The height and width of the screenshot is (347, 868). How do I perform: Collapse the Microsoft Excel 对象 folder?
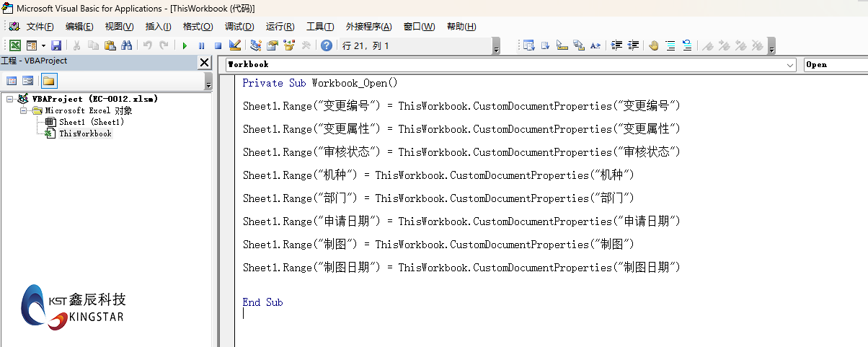coord(24,110)
